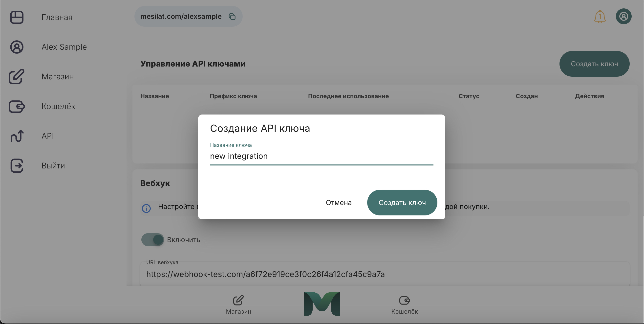Viewport: 644px width, 324px height.
Task: Open the user account avatar menu
Action: pos(623,17)
